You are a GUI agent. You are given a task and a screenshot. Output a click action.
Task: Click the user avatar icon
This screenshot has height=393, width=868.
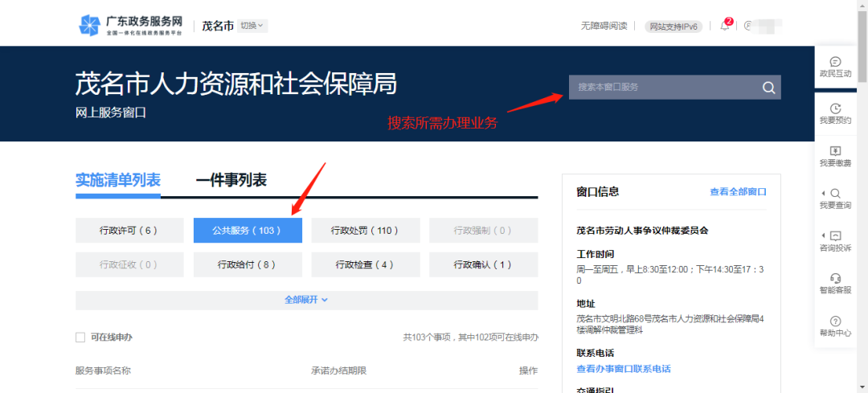click(749, 26)
